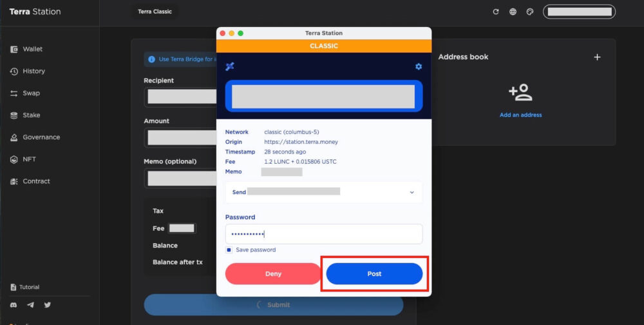Click the Contract icon in sidebar
Screen dimensions: 644x325
pos(14,181)
